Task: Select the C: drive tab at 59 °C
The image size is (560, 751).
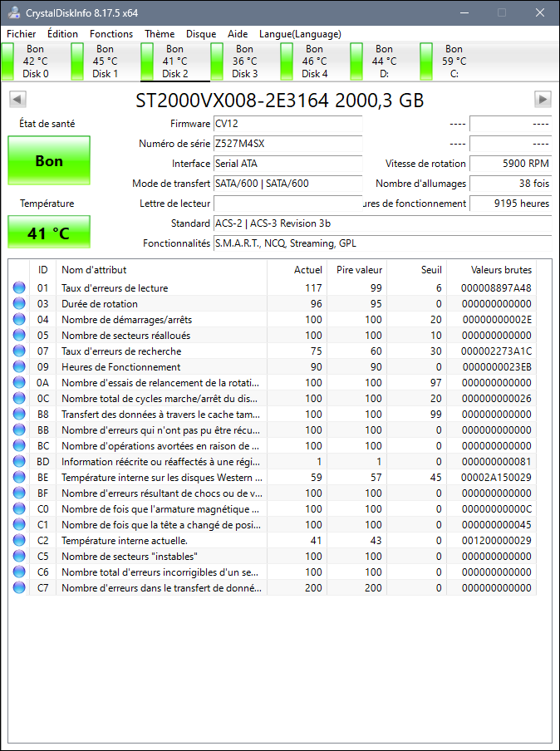Action: tap(454, 61)
